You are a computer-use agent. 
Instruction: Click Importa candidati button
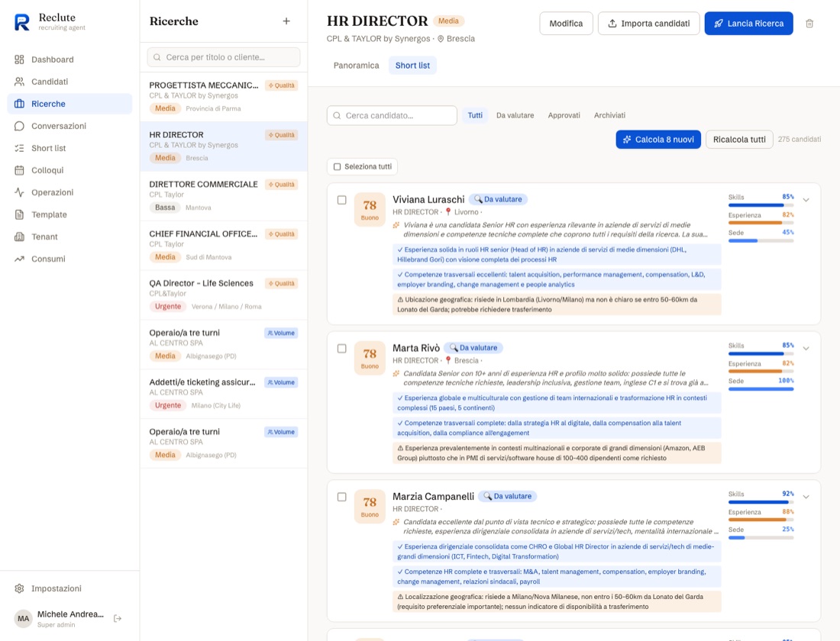pyautogui.click(x=649, y=24)
